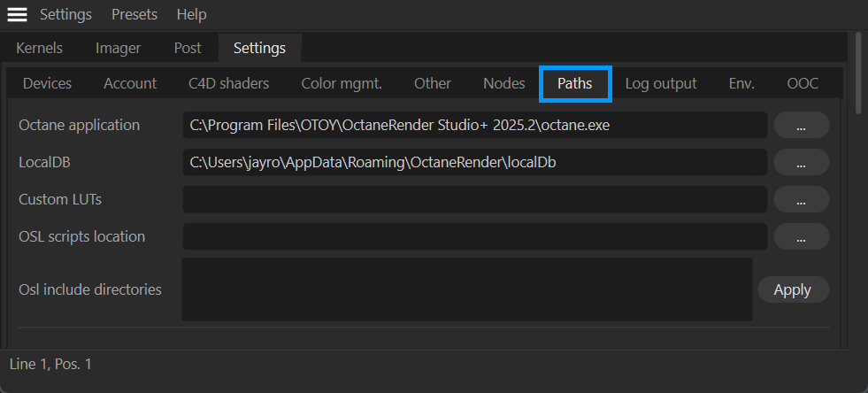Browse for Octane application path
Image resolution: width=868 pixels, height=393 pixels.
coord(801,126)
